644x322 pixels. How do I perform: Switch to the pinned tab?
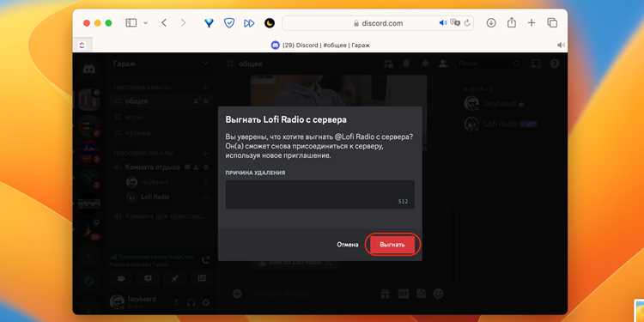[x=82, y=46]
